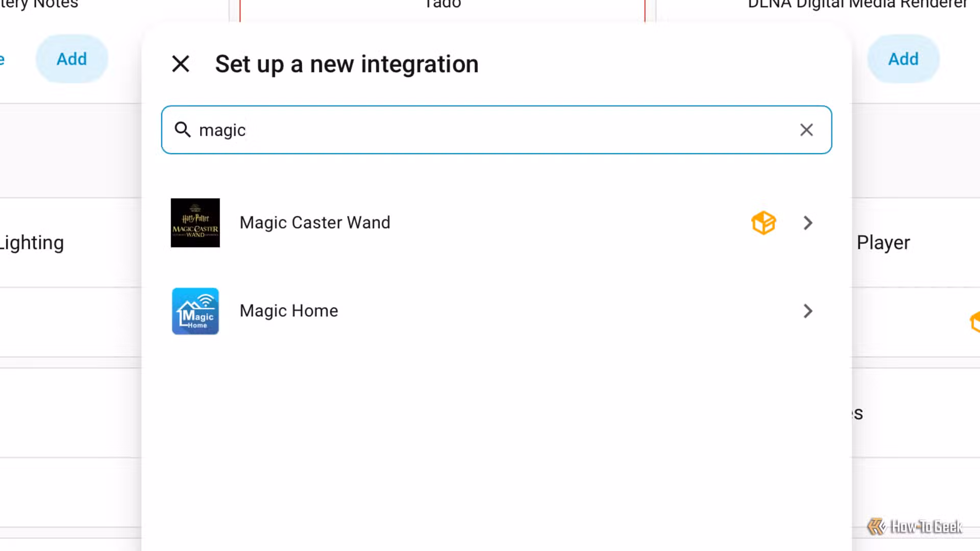Click the Harry Potter Magic Caster Wand logo

(195, 223)
